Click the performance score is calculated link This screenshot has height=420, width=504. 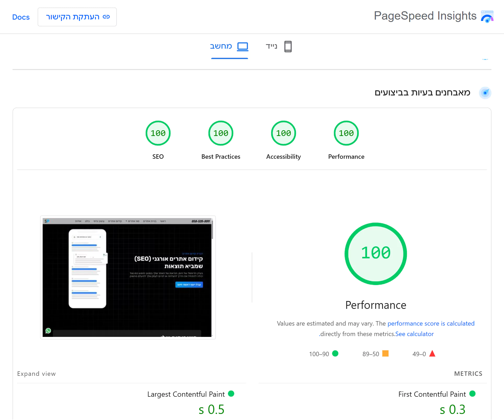[x=431, y=323]
